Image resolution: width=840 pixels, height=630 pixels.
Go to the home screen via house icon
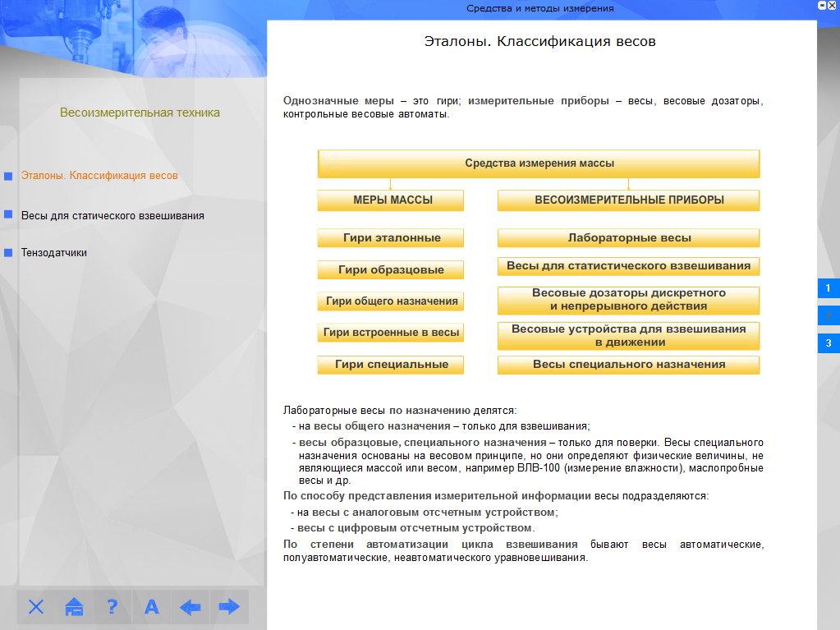tap(75, 607)
